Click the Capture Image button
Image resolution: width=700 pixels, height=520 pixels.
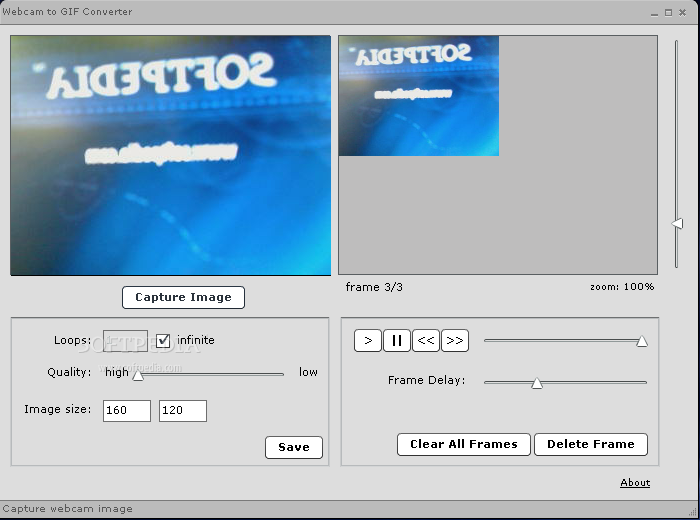[x=183, y=297]
